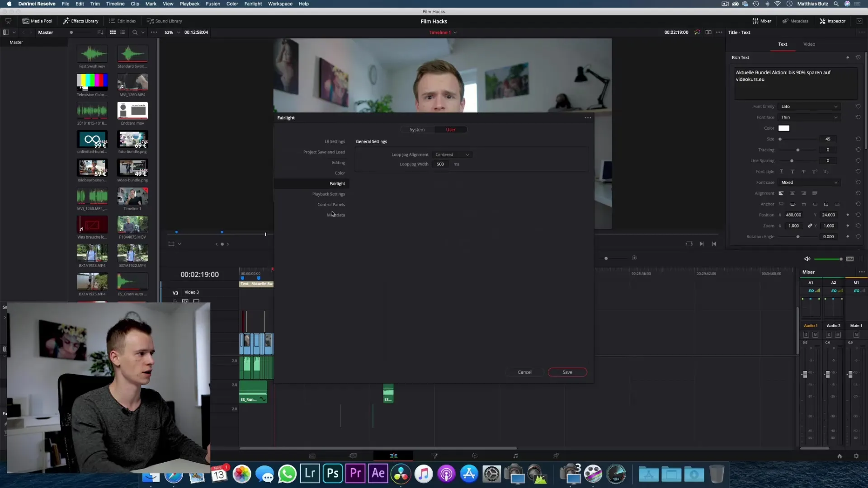The width and height of the screenshot is (868, 488).
Task: Open project settings gear
Action: pos(856,456)
